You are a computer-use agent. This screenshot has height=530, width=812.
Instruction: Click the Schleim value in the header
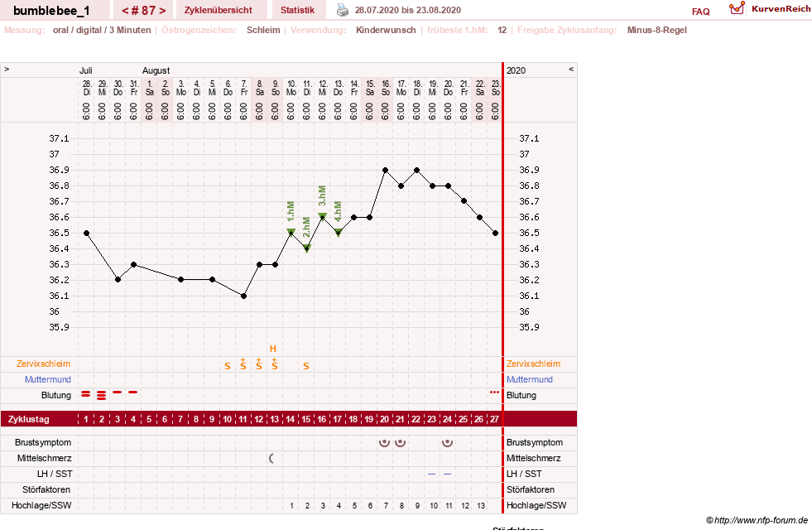tap(263, 30)
